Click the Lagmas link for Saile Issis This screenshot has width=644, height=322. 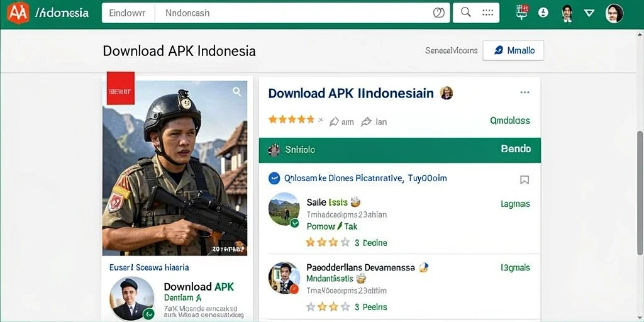[x=515, y=204]
